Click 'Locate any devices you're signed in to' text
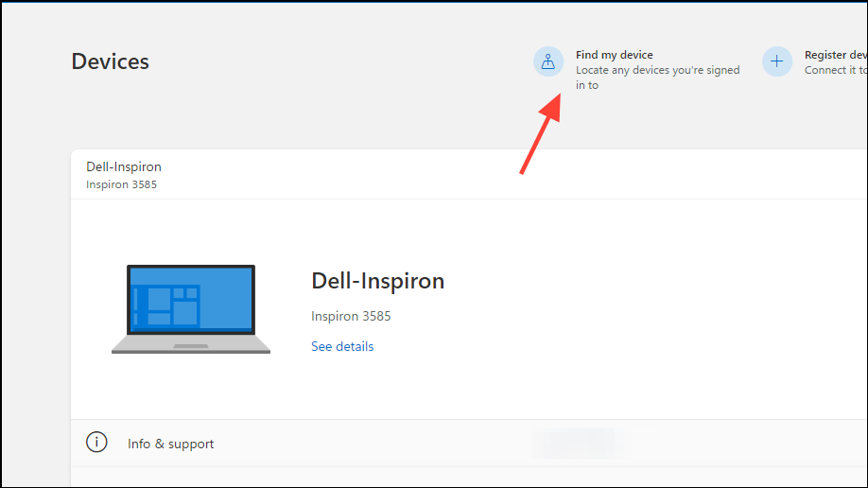Image resolution: width=868 pixels, height=488 pixels. tap(658, 78)
